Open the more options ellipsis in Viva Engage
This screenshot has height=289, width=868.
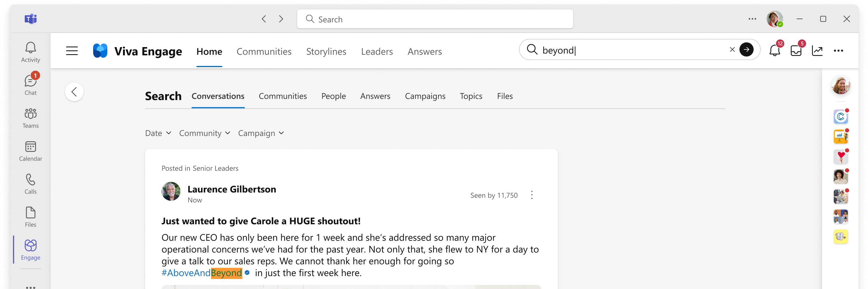839,51
